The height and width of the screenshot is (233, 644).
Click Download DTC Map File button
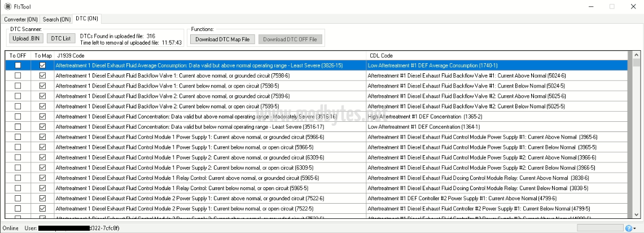point(222,39)
